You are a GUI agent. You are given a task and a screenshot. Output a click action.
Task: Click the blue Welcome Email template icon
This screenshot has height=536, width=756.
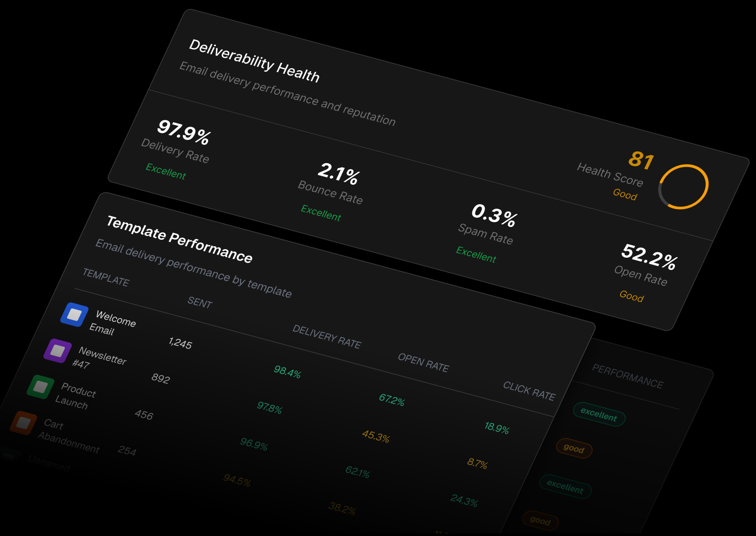point(74,314)
